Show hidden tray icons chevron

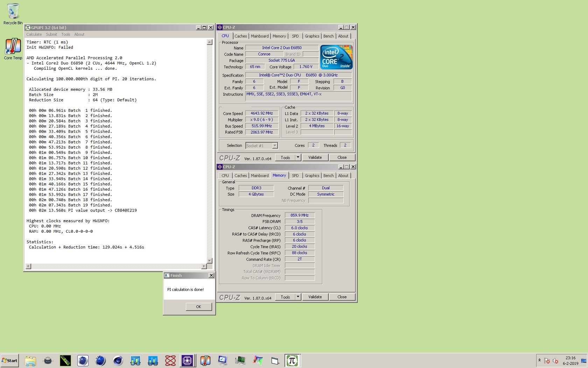(x=539, y=360)
